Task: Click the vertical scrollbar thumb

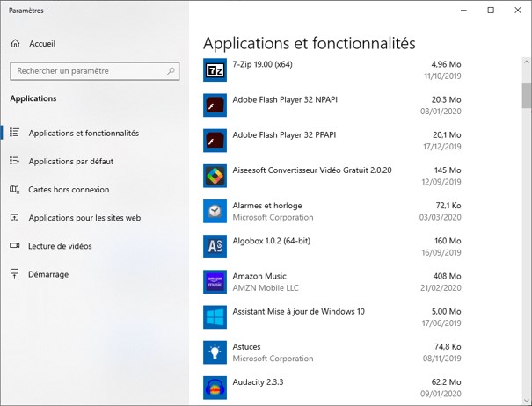Action: (x=526, y=93)
